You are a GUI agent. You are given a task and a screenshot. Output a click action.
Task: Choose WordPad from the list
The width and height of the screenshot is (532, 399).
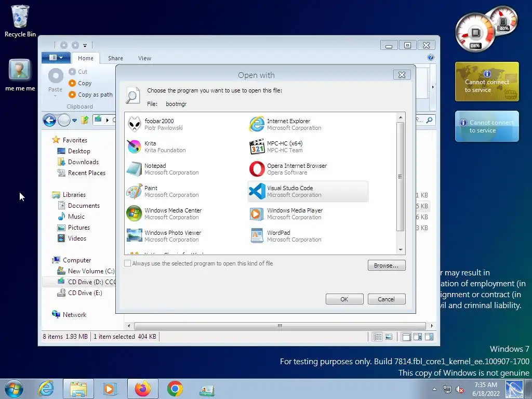click(308, 236)
